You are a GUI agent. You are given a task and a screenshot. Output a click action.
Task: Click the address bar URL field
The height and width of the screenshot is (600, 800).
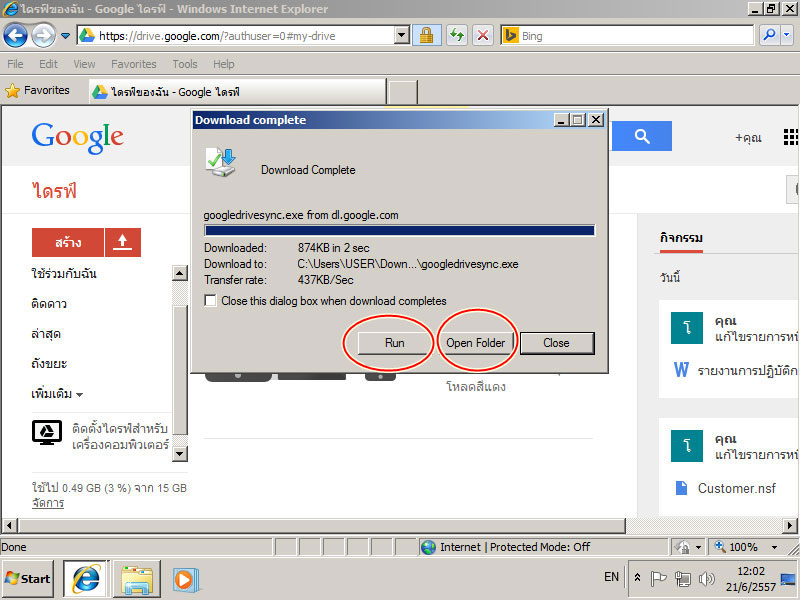pyautogui.click(x=236, y=36)
